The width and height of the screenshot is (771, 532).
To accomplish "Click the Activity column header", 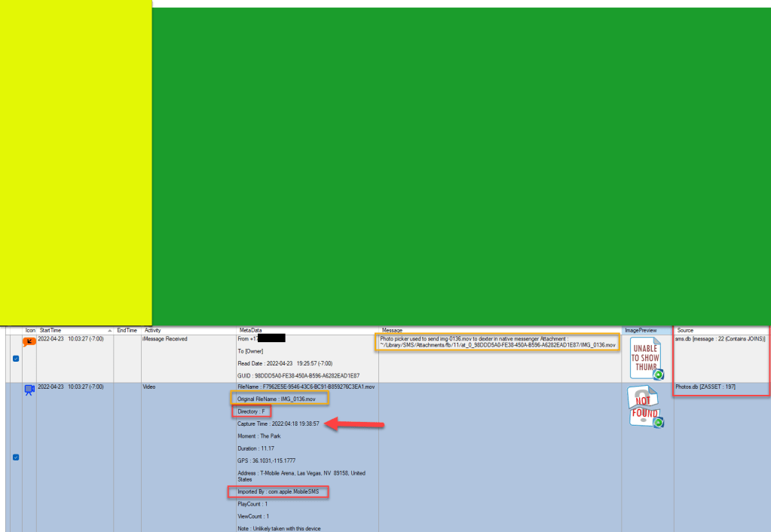I will click(153, 330).
